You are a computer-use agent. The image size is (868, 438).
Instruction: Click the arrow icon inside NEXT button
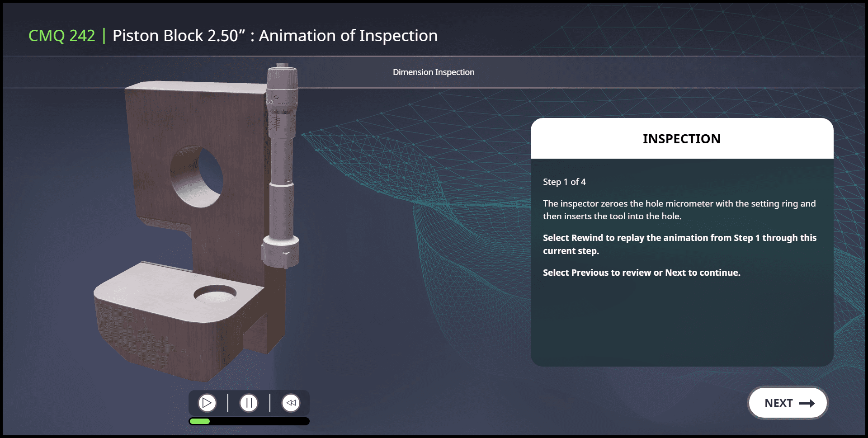tap(807, 403)
